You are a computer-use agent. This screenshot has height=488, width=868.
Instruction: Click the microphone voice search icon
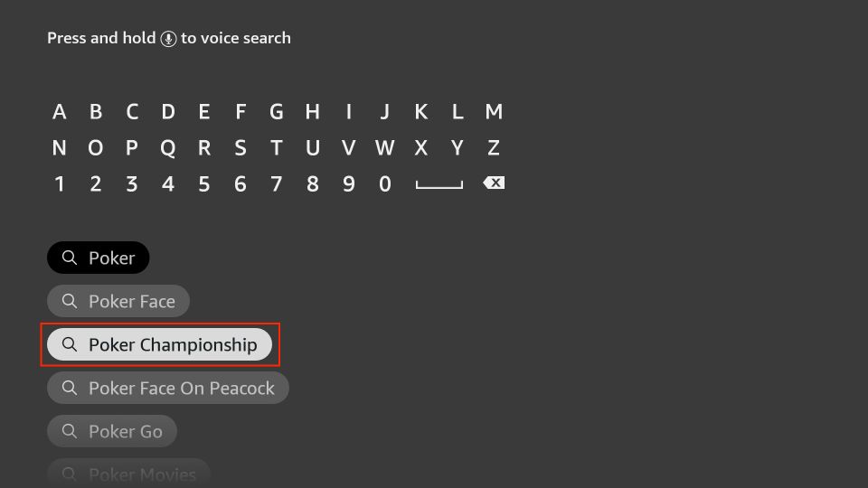168,39
